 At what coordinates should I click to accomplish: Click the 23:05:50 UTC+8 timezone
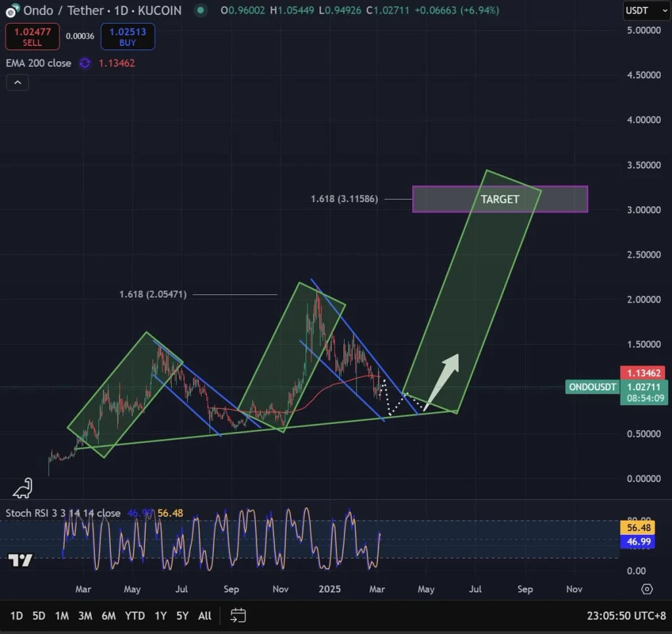tap(626, 616)
